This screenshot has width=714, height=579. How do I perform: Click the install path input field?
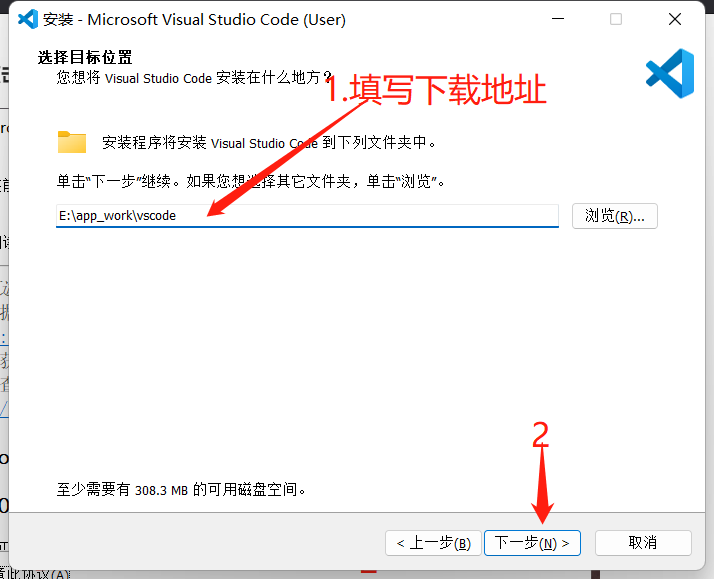click(x=307, y=216)
